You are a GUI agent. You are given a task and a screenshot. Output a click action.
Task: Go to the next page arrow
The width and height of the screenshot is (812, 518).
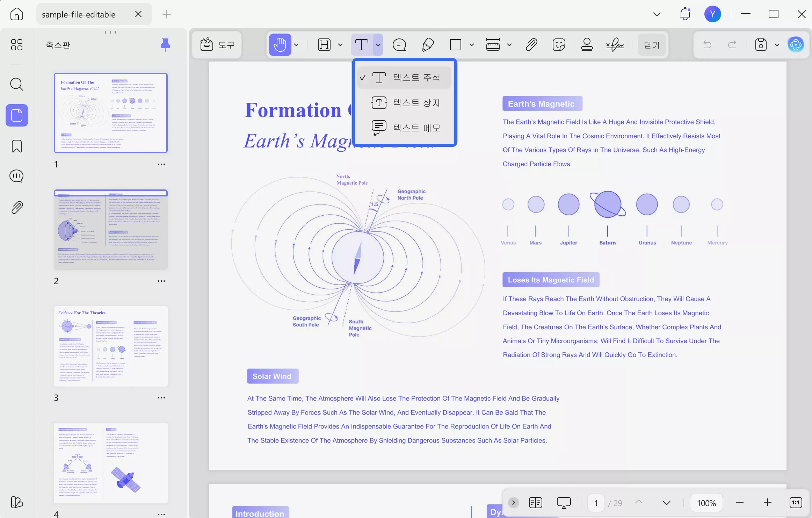tap(667, 503)
